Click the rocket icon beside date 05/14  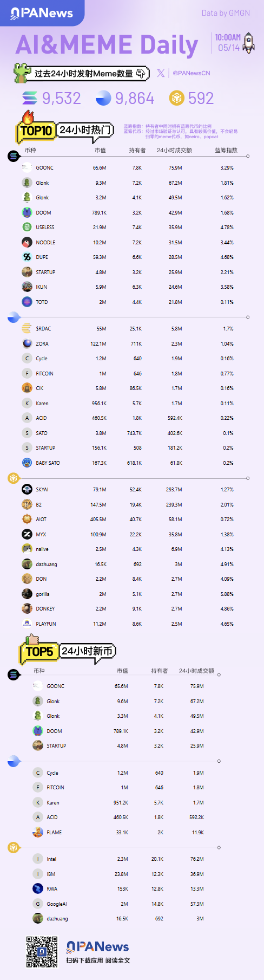pos(248,43)
